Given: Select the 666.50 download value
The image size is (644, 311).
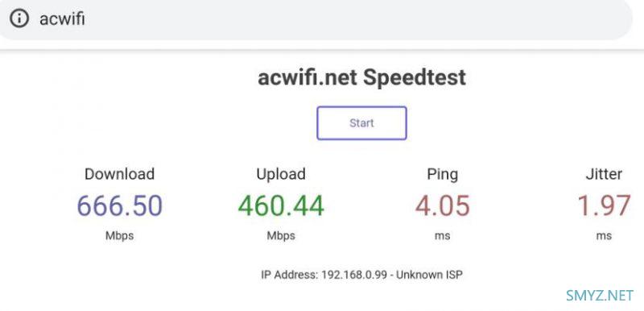Looking at the screenshot, I should point(119,205).
